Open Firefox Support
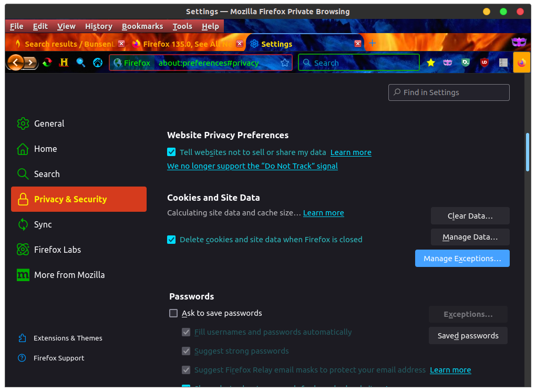 pos(51,358)
